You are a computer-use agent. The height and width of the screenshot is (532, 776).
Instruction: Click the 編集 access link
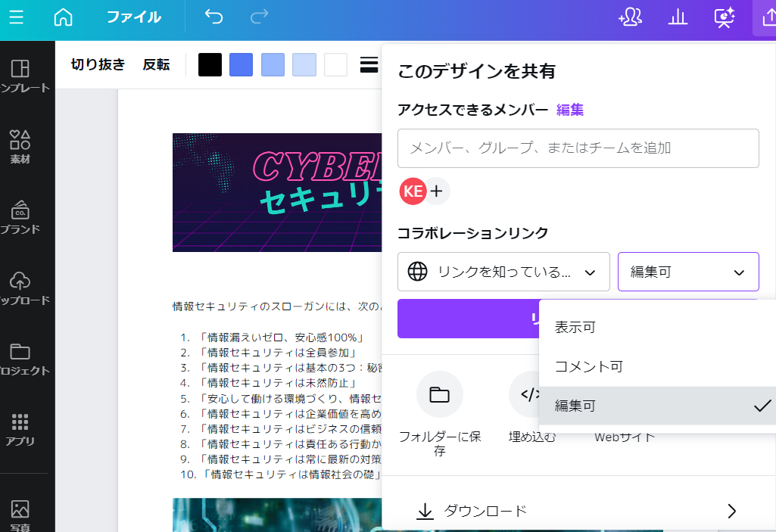coord(569,110)
